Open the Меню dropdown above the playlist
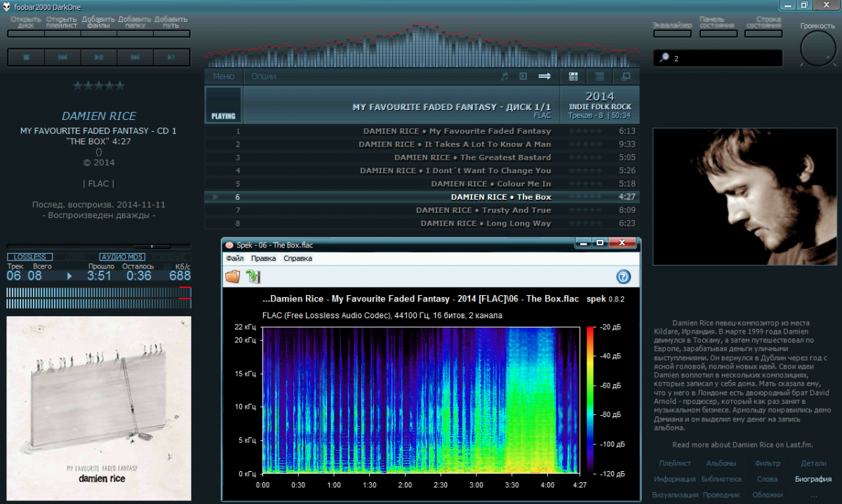 pyautogui.click(x=224, y=76)
